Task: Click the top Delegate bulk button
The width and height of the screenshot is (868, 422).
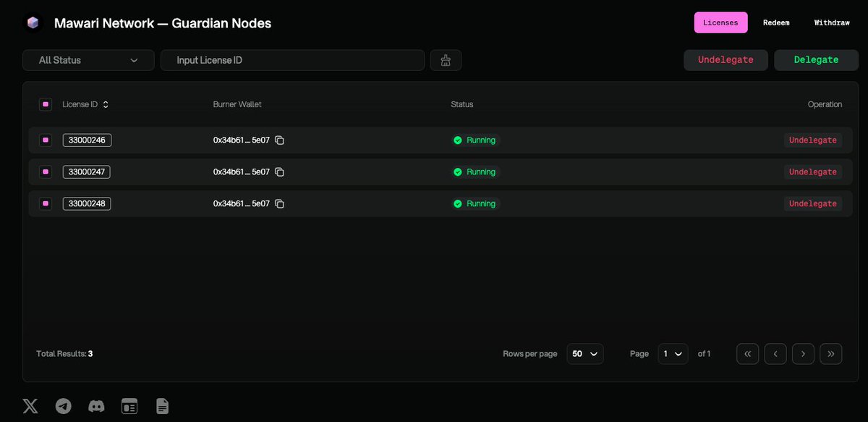Action: coord(816,60)
